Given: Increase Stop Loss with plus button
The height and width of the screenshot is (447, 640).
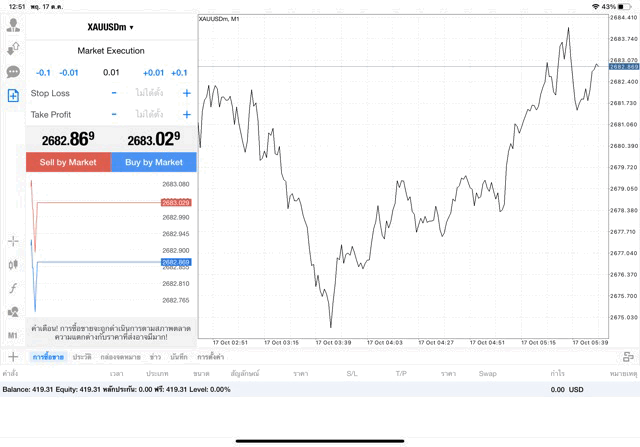Looking at the screenshot, I should pos(186,93).
